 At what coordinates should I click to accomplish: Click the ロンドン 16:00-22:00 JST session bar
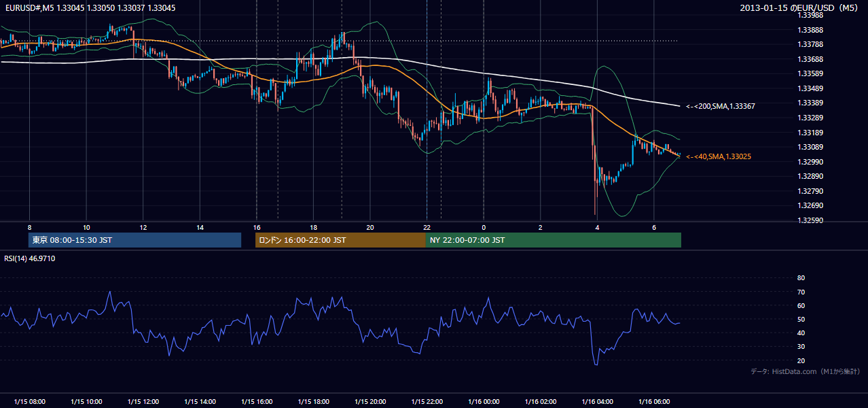tap(340, 240)
